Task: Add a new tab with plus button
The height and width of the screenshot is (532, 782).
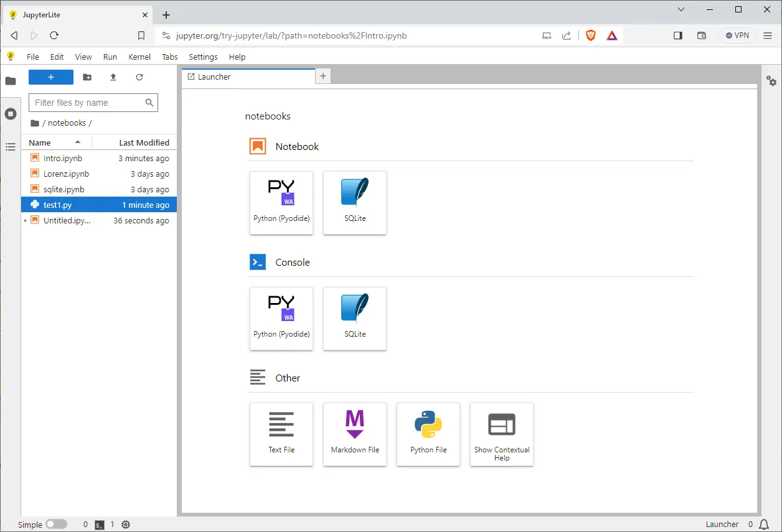Action: point(323,76)
